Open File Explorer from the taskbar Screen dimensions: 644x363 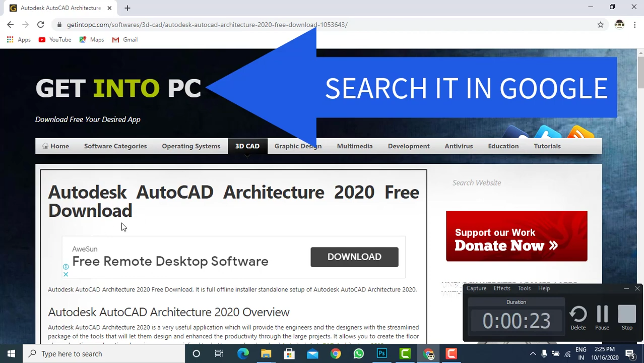point(266,353)
